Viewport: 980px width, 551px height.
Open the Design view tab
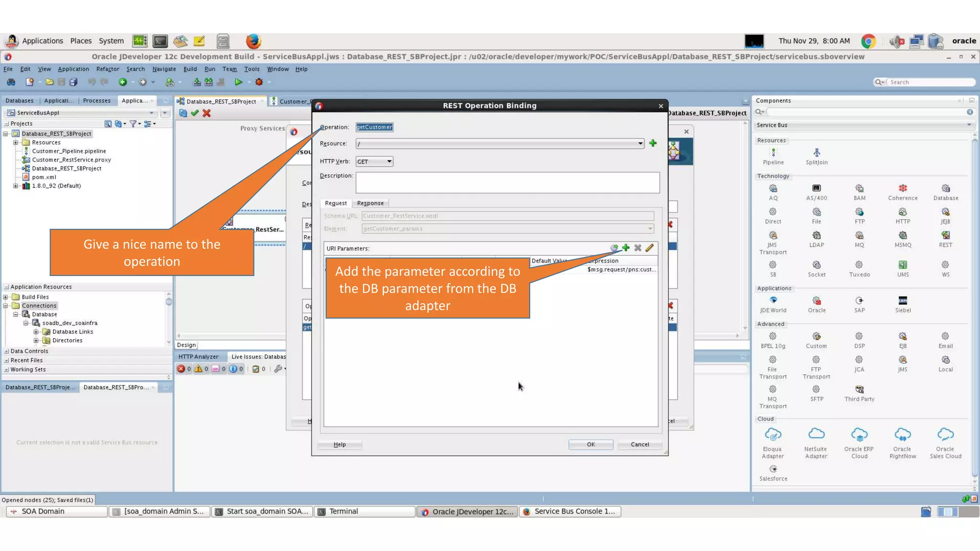coord(186,345)
